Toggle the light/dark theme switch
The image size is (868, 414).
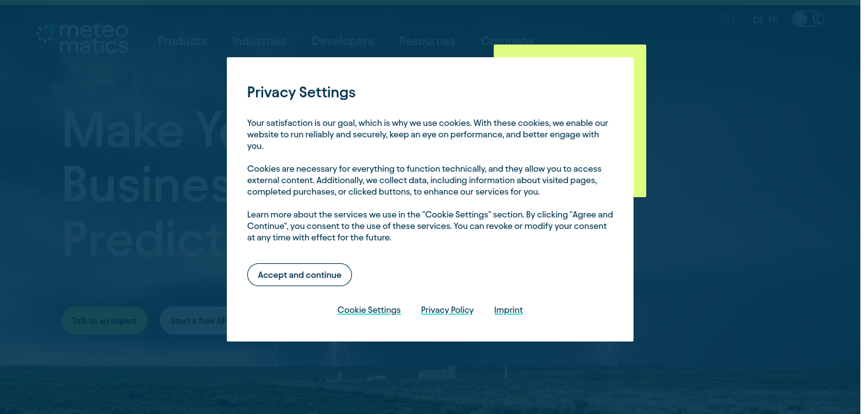click(x=808, y=19)
